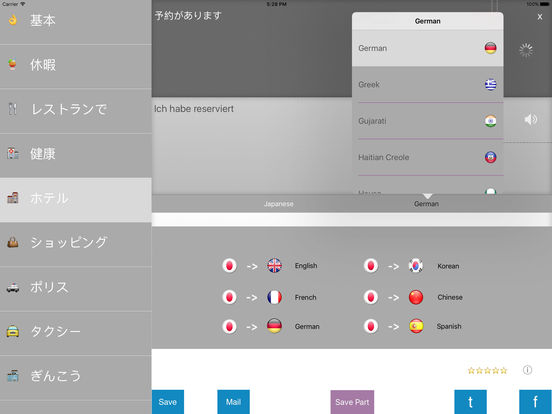Tap the bank icon beside ぎんこう
The height and width of the screenshot is (414, 552).
[13, 376]
